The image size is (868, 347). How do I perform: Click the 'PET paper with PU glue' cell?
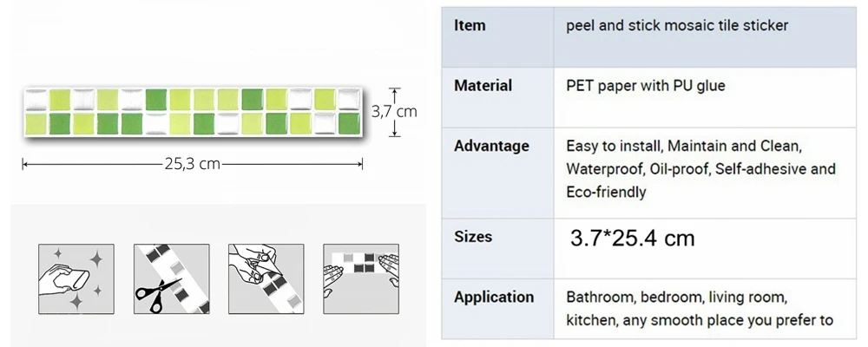pyautogui.click(x=705, y=97)
